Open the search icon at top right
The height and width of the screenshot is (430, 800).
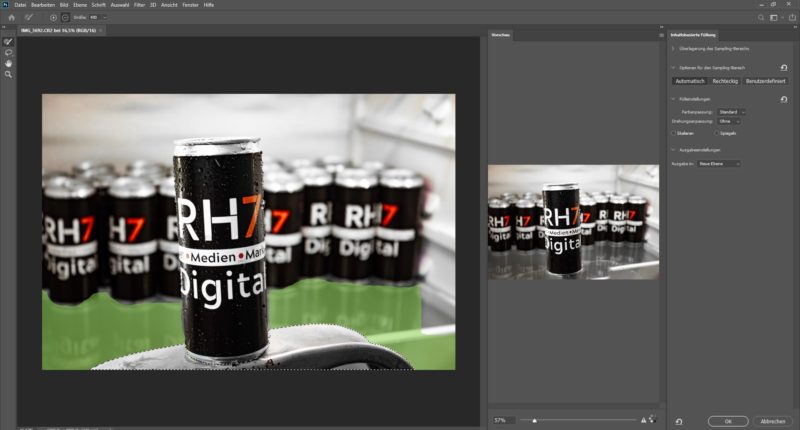pos(761,17)
